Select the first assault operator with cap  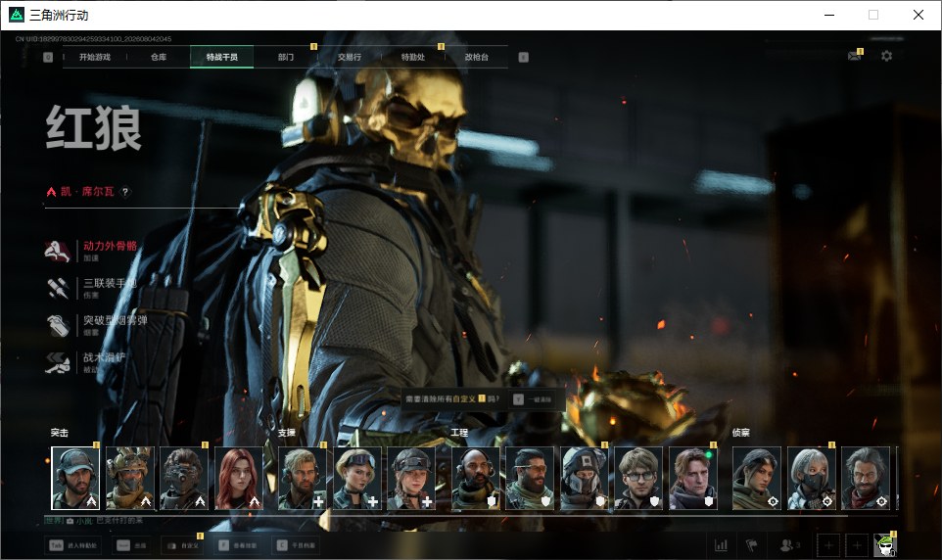pyautogui.click(x=75, y=479)
